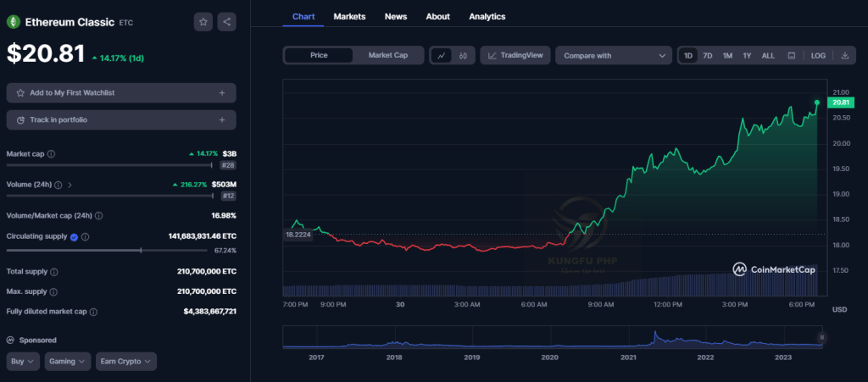Select the 7D time range

(x=708, y=55)
